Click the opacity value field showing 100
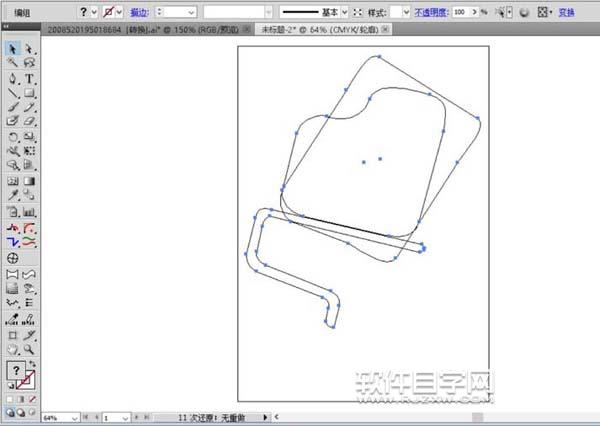This screenshot has width=600, height=426. coord(461,12)
